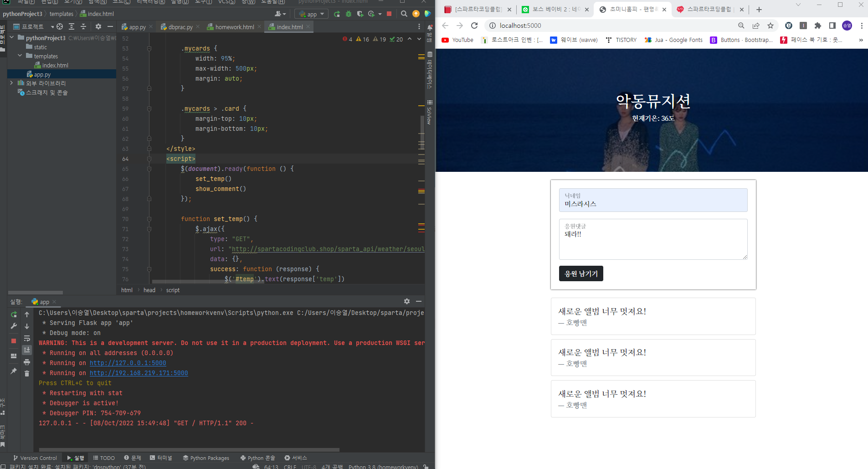Toggle soft-wrap in Run console
Viewport: 868px width, 469px height.
pos(27,338)
